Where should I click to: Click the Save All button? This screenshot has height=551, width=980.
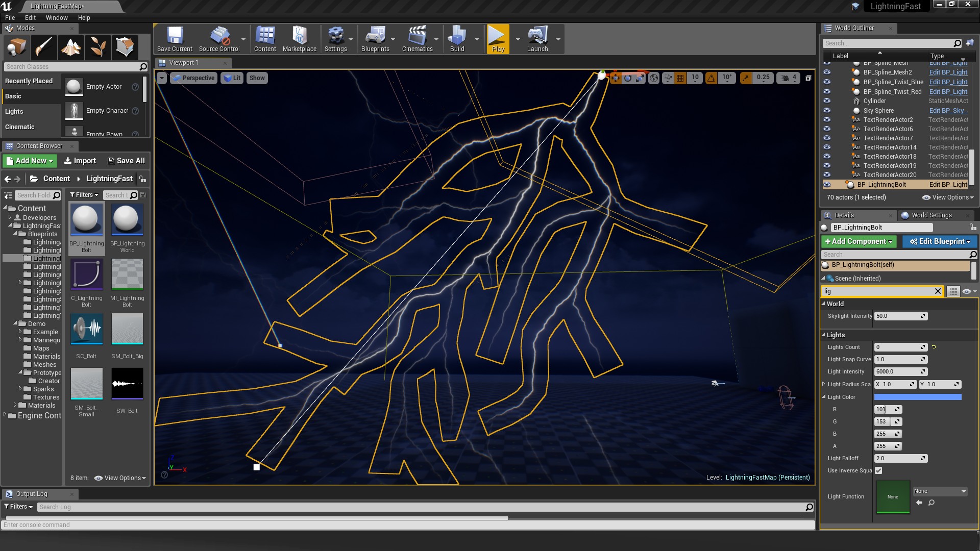(126, 161)
